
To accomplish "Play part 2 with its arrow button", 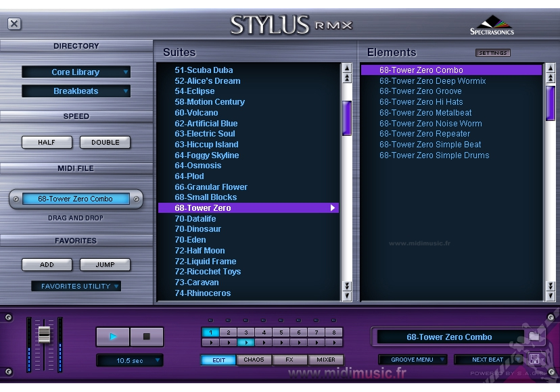I will 229,343.
